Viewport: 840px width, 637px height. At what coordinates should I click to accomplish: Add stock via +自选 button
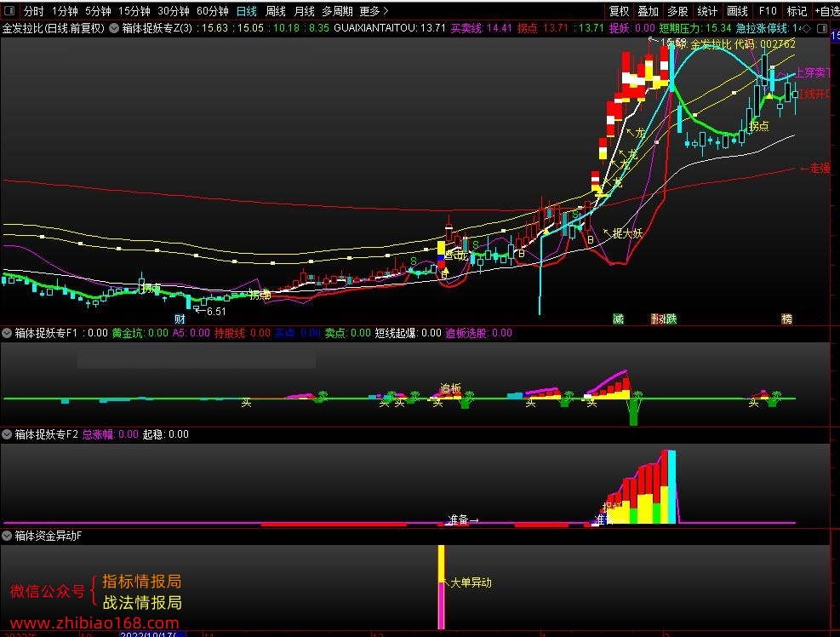pos(826,11)
